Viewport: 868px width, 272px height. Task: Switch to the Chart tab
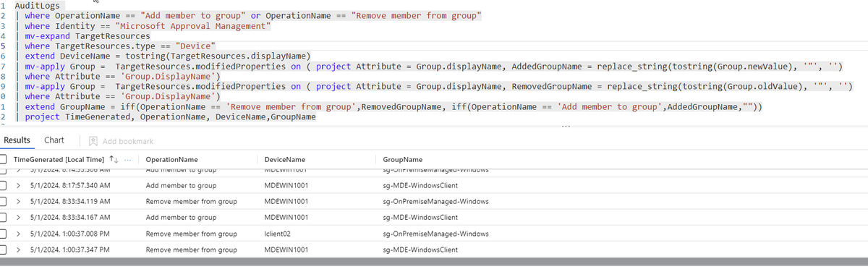54,140
